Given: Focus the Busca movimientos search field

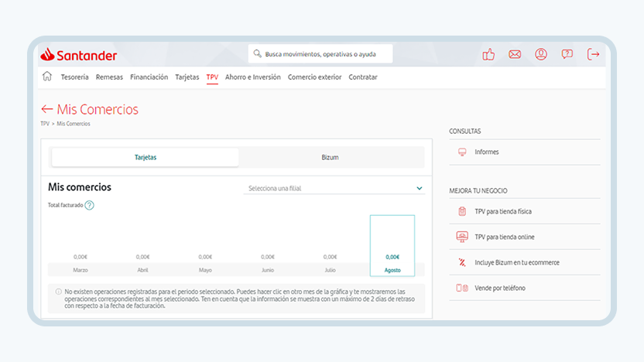Looking at the screenshot, I should [320, 54].
